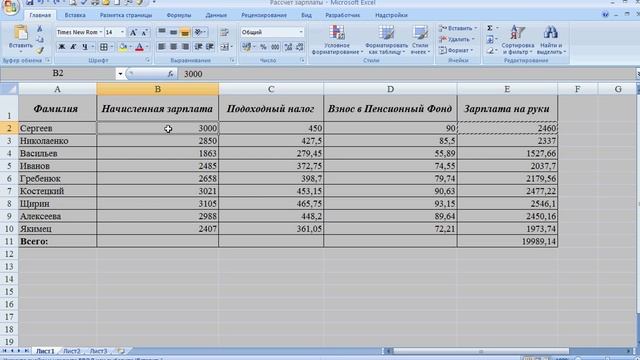Click the Select All corner button

click(x=9, y=89)
